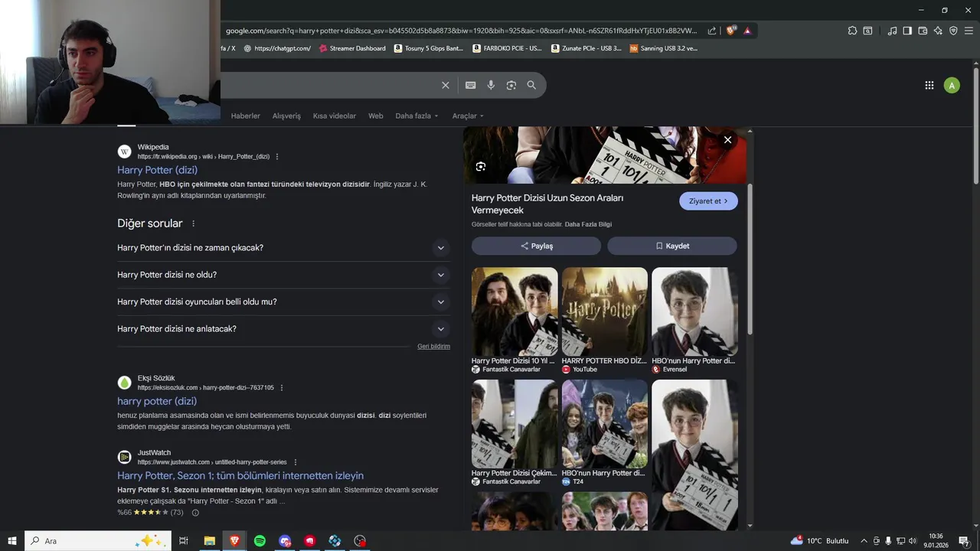Click the volume speaker tray icon
The image size is (980, 551).
(x=913, y=541)
